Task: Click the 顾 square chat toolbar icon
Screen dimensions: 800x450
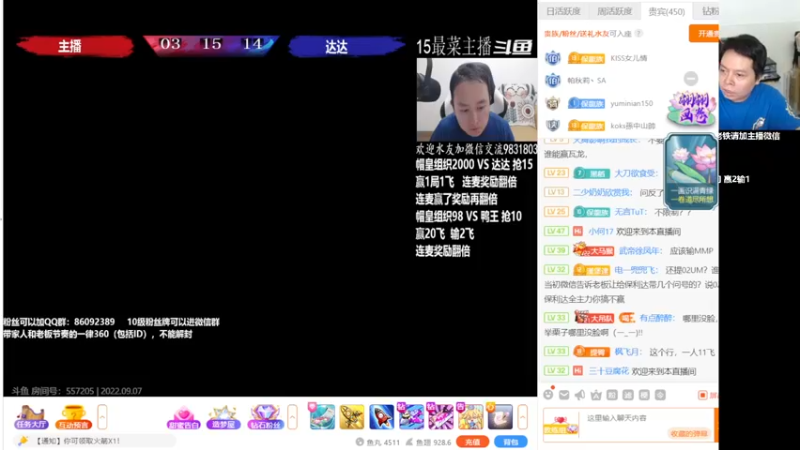Action: [644, 394]
